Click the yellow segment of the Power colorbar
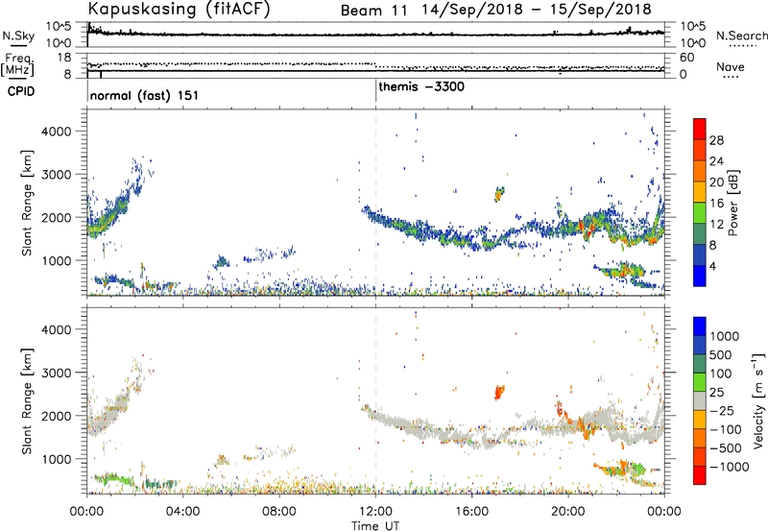Viewport: 768px width, 532px height. (x=700, y=191)
